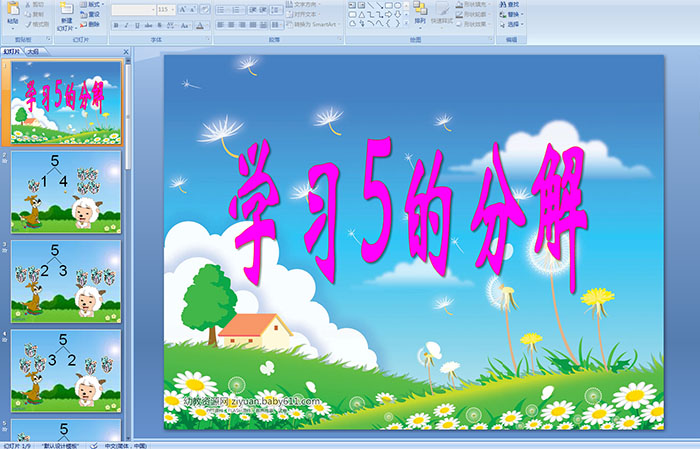Screen dimensions: 700x449
Task: Increase font size with the large A button
Action: (183, 9)
